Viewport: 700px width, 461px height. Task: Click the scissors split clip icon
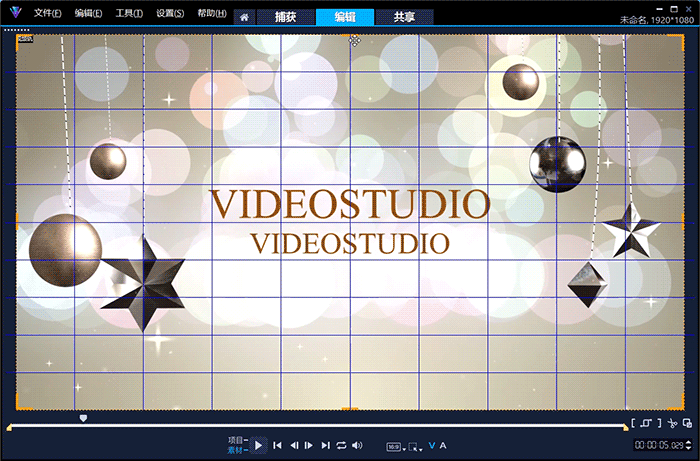[673, 423]
